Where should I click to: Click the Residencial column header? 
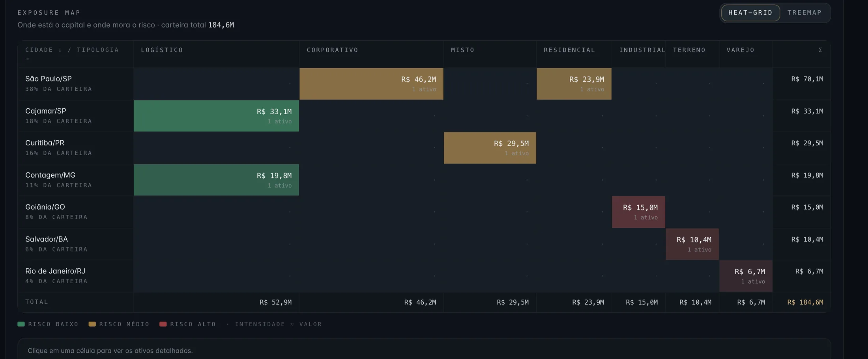[x=574, y=54]
